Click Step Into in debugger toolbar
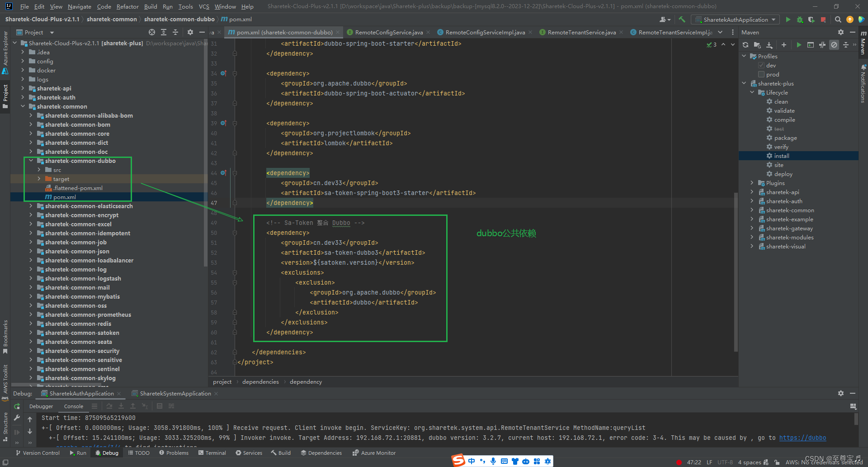The width and height of the screenshot is (868, 467). 121,406
